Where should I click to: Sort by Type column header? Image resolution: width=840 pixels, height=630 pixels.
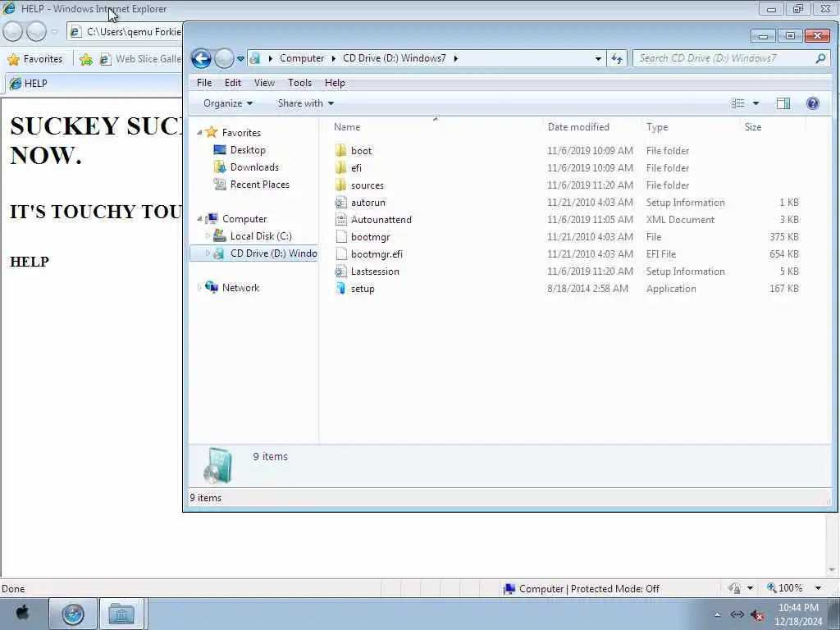(x=657, y=127)
